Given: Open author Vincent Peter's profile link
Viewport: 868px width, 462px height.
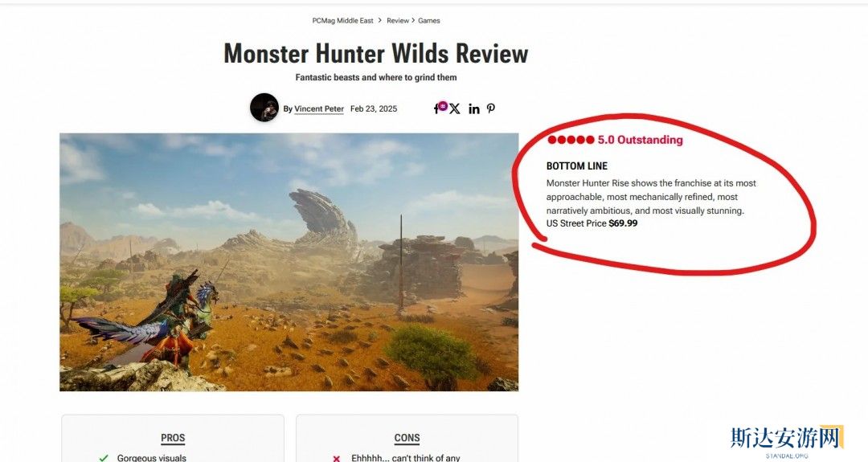Looking at the screenshot, I should pos(319,109).
